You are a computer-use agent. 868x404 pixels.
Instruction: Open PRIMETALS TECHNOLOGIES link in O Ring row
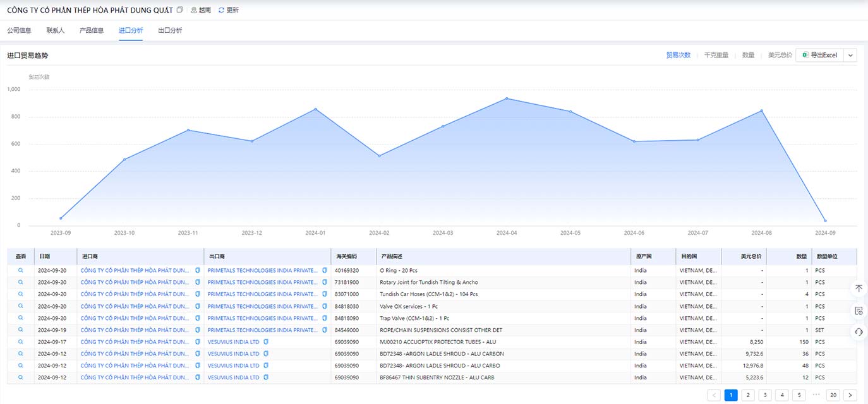[262, 270]
